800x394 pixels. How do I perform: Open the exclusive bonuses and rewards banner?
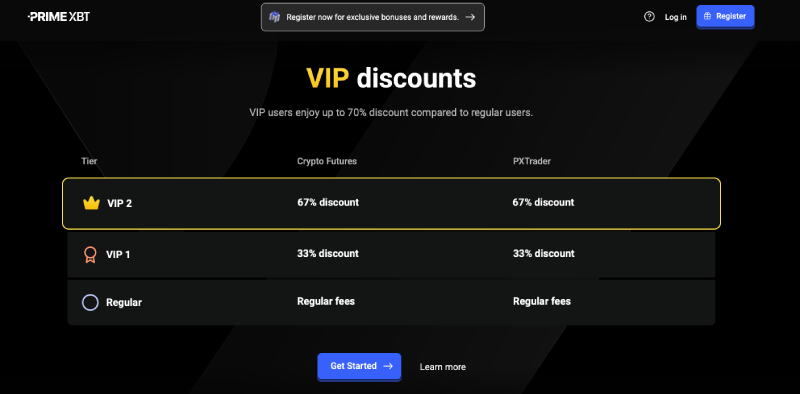(x=373, y=17)
